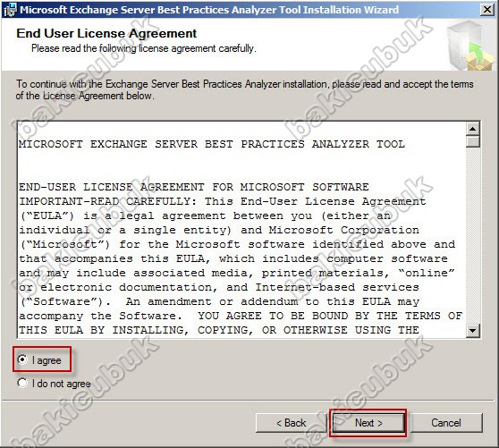Click the "End User License Agreement" heading

click(106, 33)
